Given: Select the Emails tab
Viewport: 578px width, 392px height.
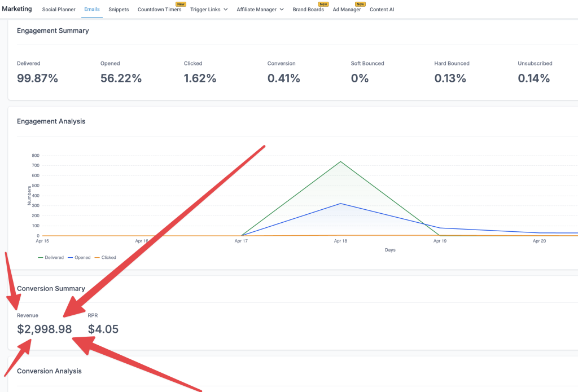Looking at the screenshot, I should [x=92, y=10].
